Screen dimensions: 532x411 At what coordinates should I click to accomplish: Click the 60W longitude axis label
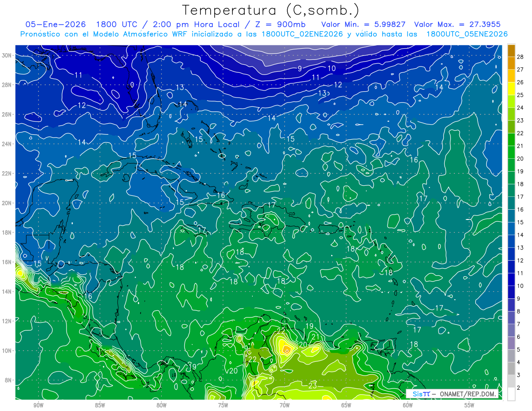point(408,405)
